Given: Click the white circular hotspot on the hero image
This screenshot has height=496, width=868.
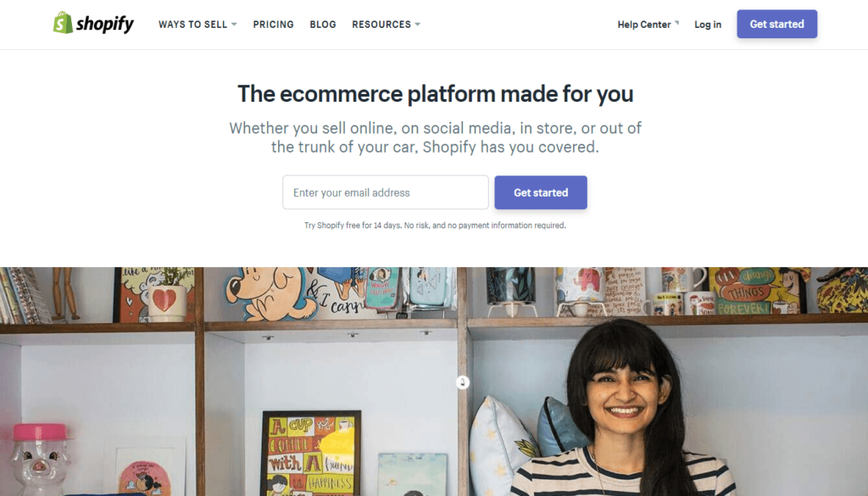Looking at the screenshot, I should point(462,382).
